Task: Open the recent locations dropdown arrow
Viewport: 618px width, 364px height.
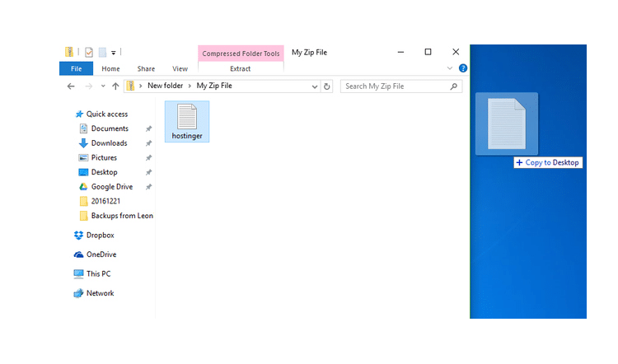Action: coord(103,86)
